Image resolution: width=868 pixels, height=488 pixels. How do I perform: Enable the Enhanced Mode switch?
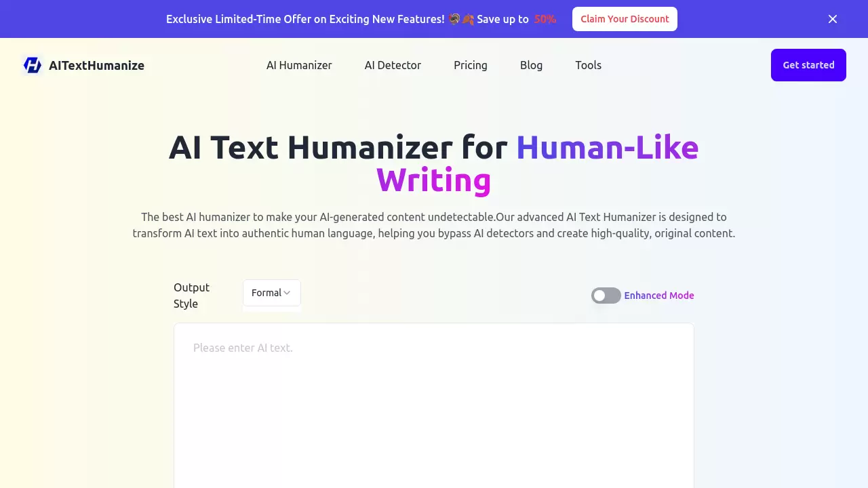(x=606, y=296)
